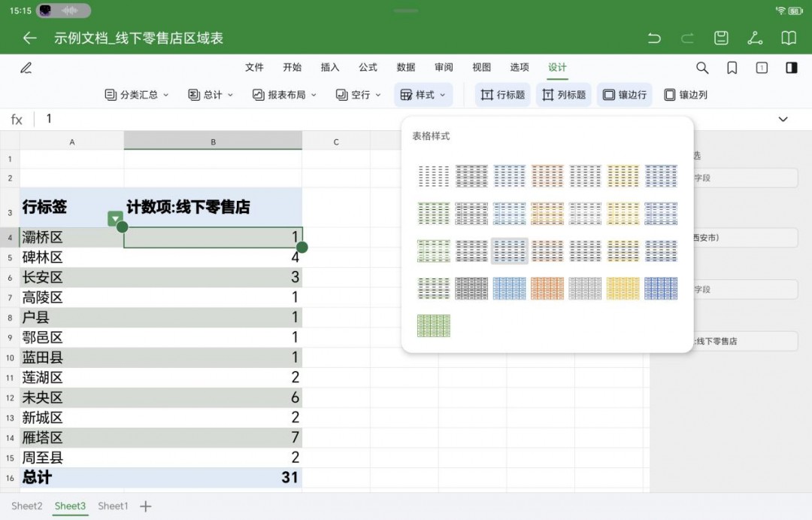Expand the formula bar chevron
Screen dimensions: 812x520
click(x=783, y=119)
